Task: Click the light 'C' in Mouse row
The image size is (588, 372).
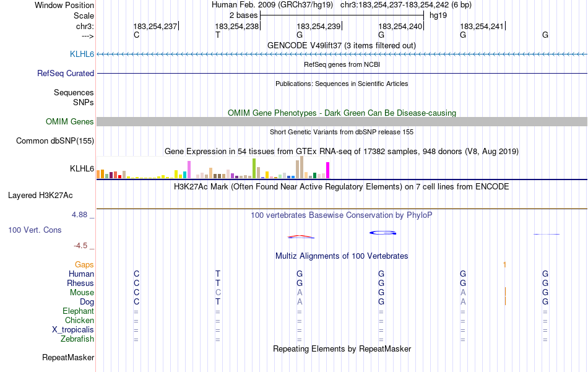Action: [x=218, y=293]
